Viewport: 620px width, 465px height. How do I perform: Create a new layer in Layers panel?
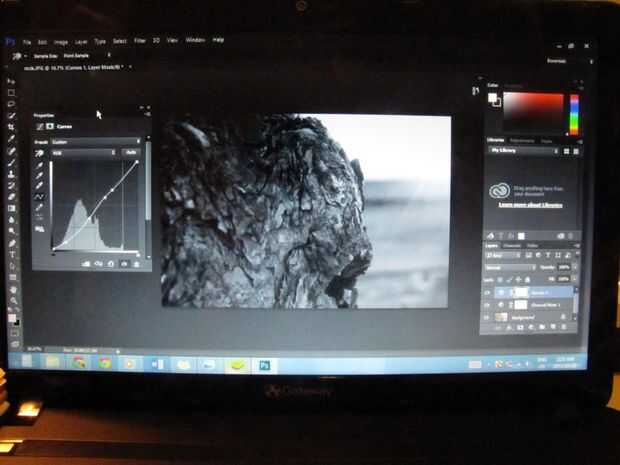tap(553, 327)
